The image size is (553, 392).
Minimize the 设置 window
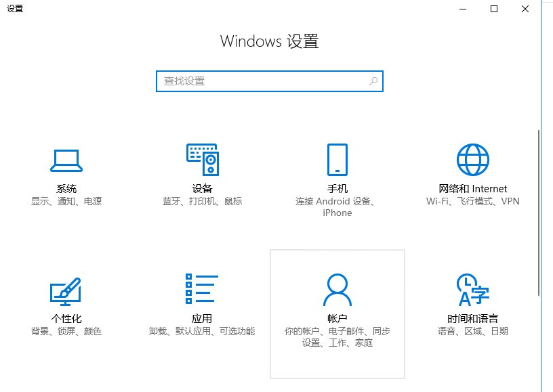(x=463, y=9)
